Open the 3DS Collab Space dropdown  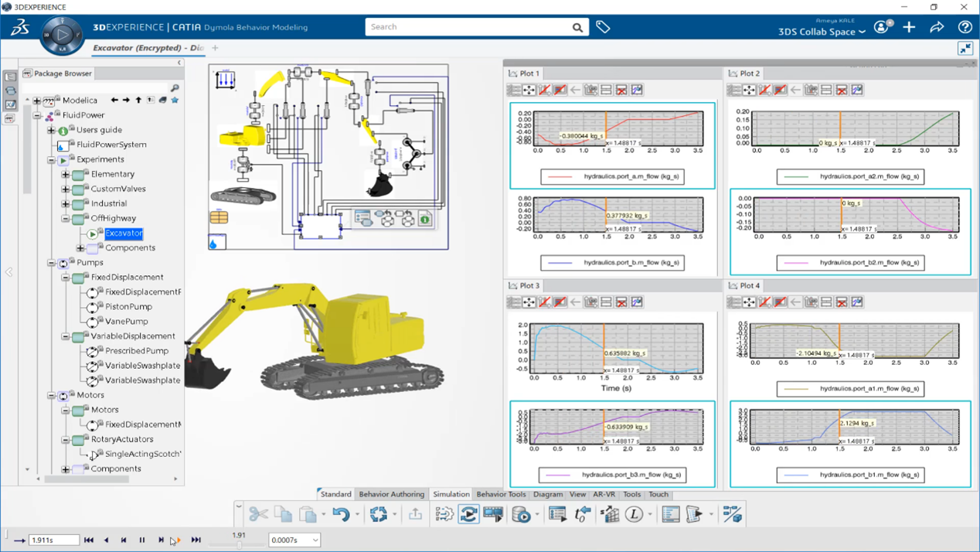[x=822, y=32]
